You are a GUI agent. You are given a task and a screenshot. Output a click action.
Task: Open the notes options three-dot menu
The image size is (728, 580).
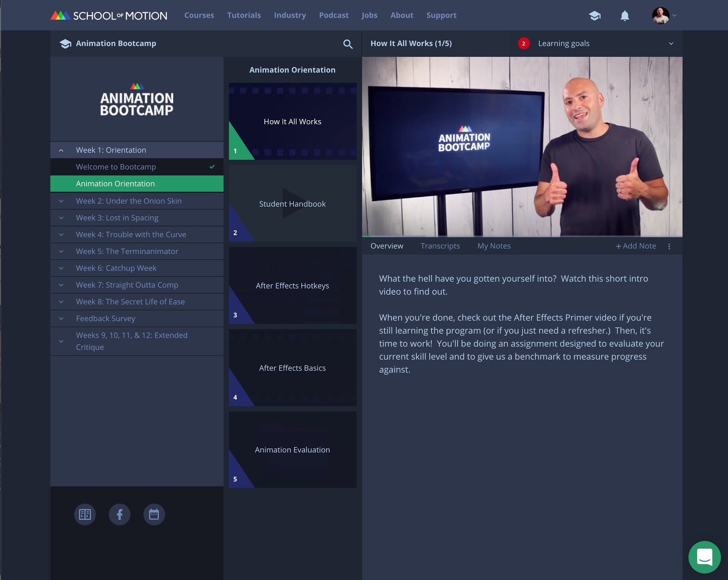tap(669, 246)
